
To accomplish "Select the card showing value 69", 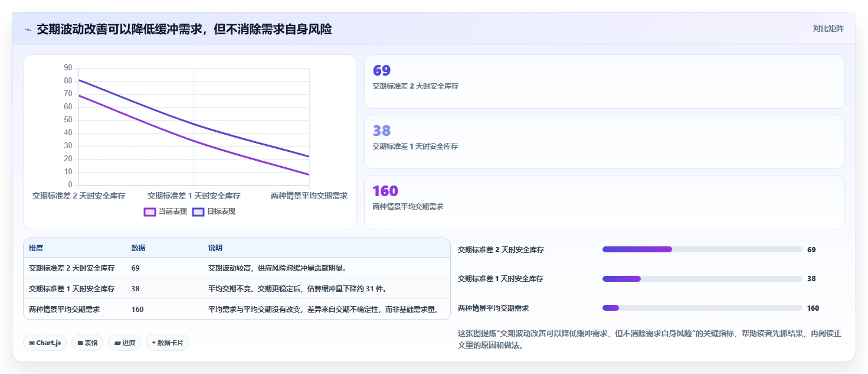I will tap(604, 82).
